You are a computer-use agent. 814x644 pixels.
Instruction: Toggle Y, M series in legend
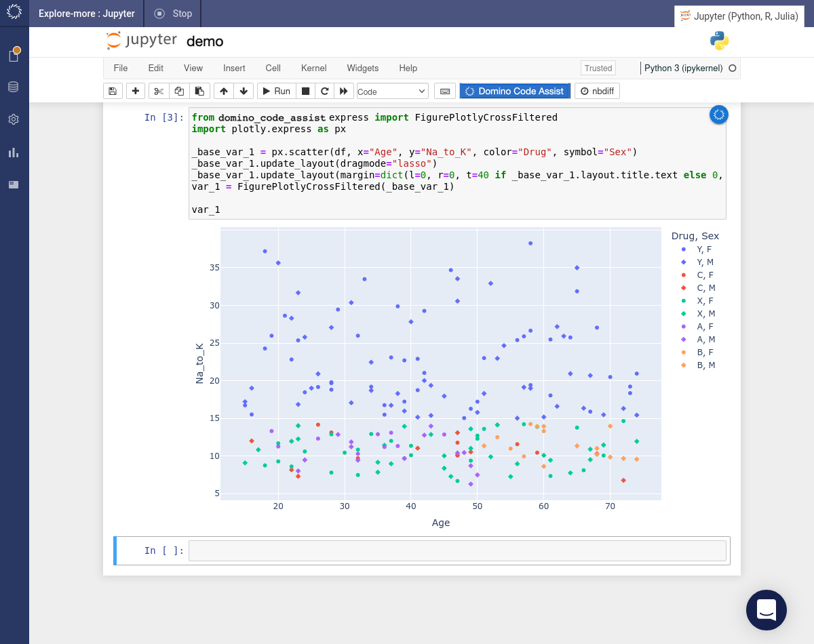click(699, 262)
